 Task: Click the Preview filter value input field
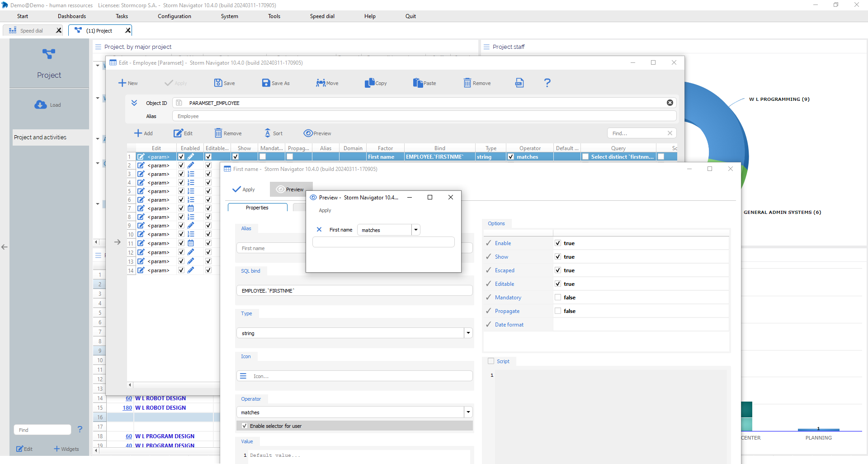click(x=383, y=242)
